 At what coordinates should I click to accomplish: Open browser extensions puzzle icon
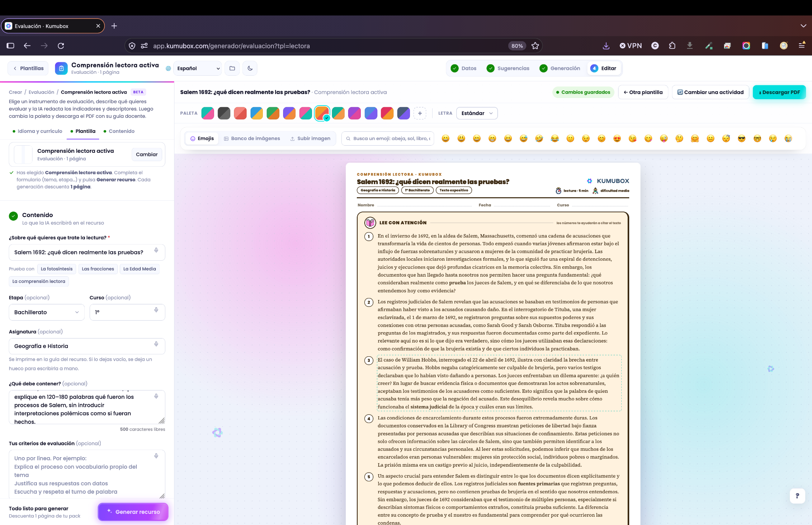pos(672,46)
